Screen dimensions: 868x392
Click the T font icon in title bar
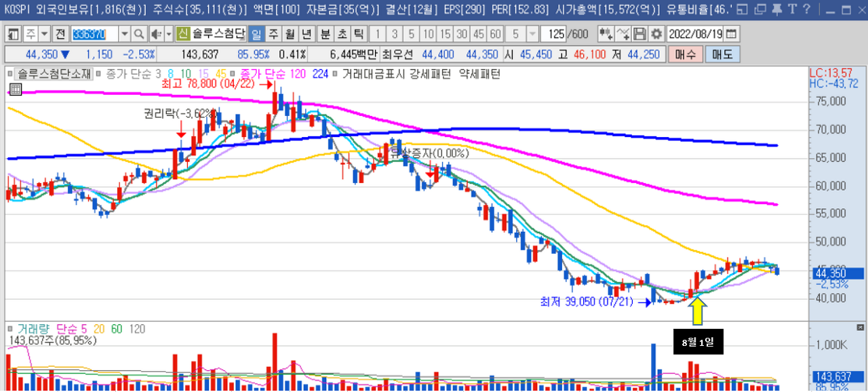point(791,9)
